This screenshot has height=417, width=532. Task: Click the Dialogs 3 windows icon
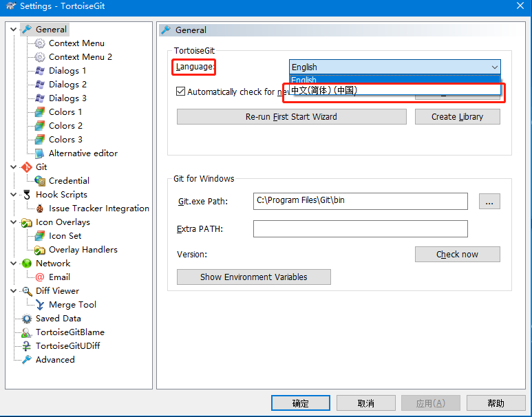pos(40,98)
